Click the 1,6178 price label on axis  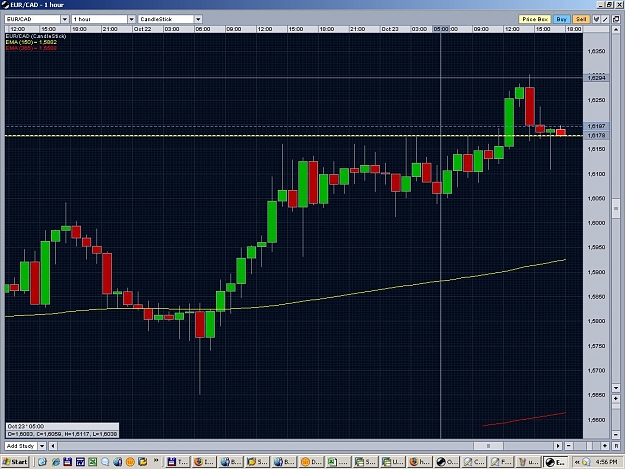(x=596, y=135)
